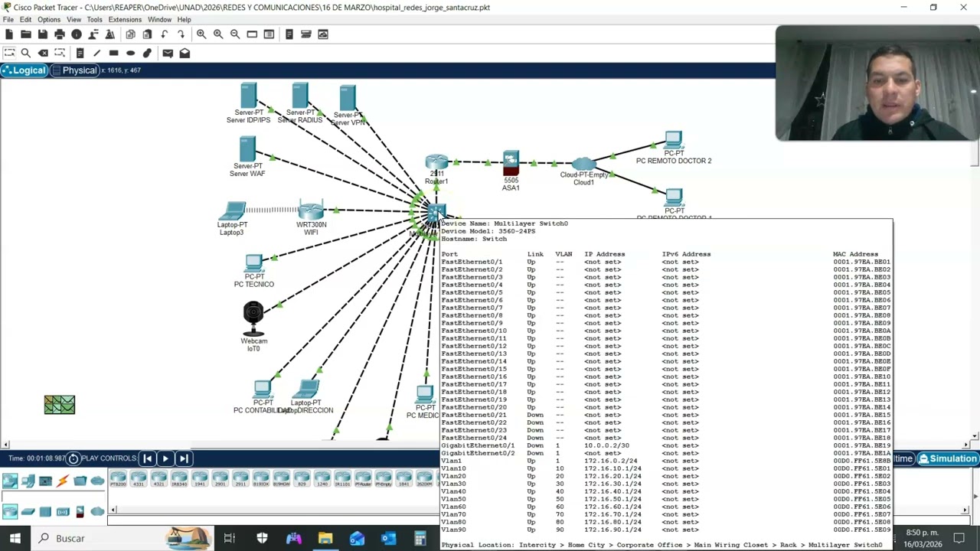Print the workspace using the printer icon
The width and height of the screenshot is (980, 551).
point(59,34)
